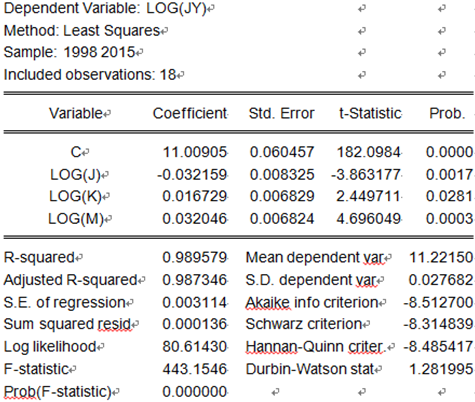Click the Coefficient column header
The height and width of the screenshot is (402, 475).
pos(190,113)
